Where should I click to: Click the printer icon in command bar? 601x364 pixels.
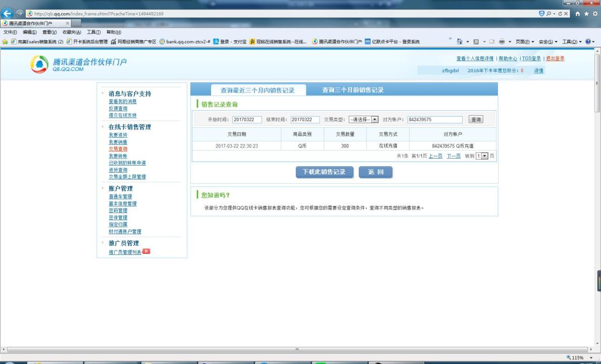pos(502,41)
